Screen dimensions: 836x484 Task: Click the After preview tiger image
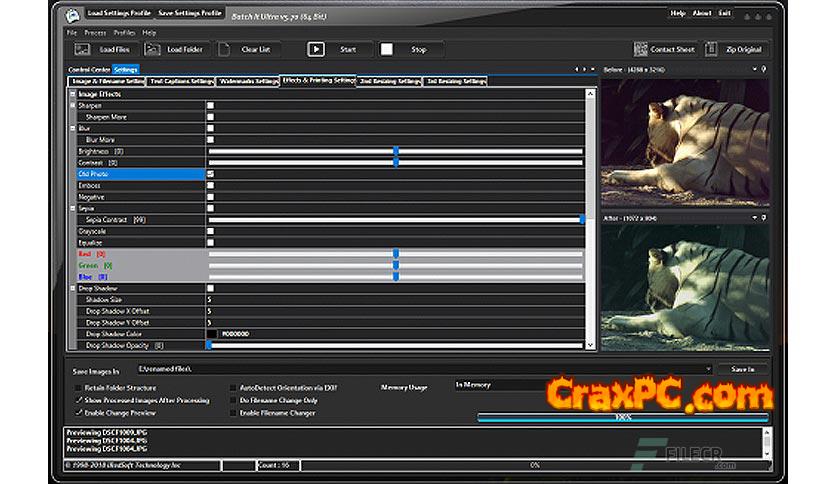[x=684, y=285]
